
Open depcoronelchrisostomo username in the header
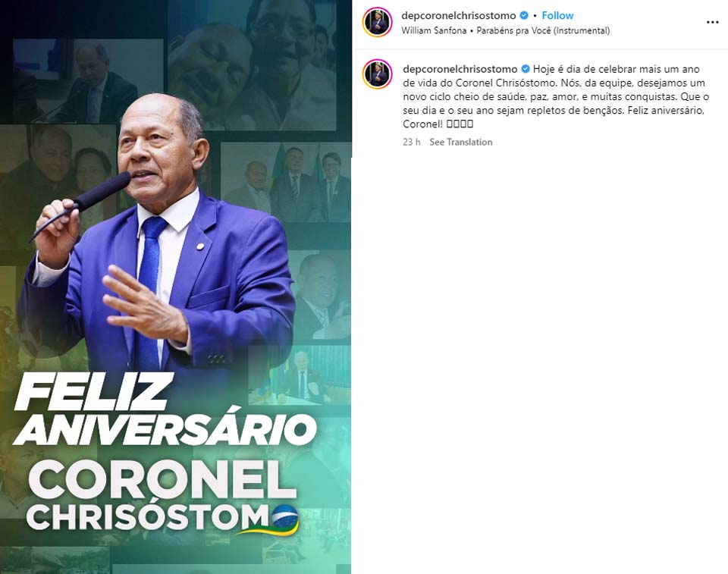(459, 15)
